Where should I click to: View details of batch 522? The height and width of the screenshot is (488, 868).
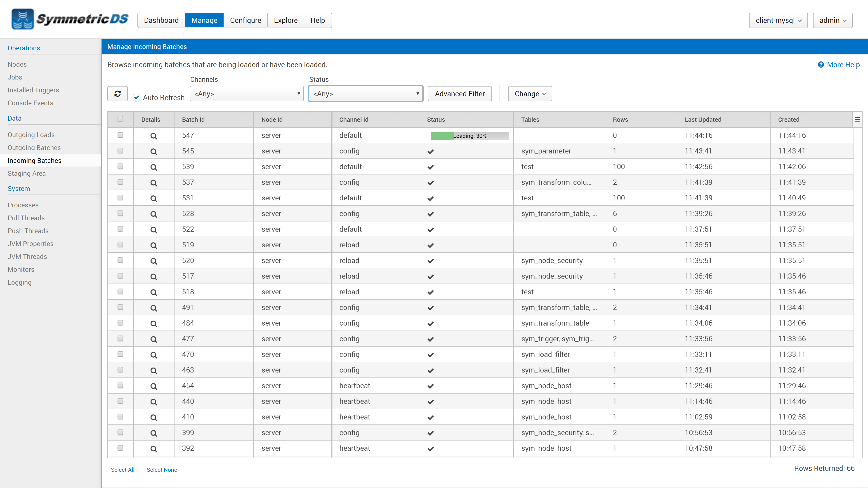click(154, 230)
